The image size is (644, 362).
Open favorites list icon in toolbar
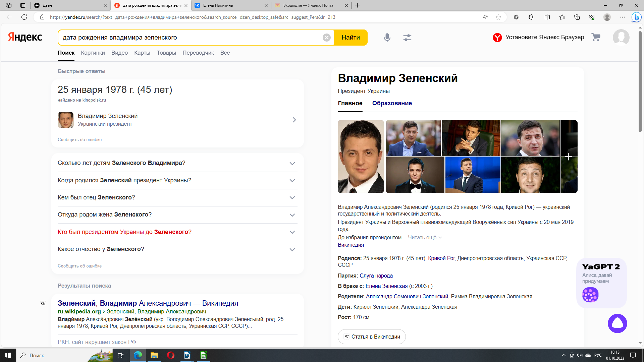tap(562, 17)
